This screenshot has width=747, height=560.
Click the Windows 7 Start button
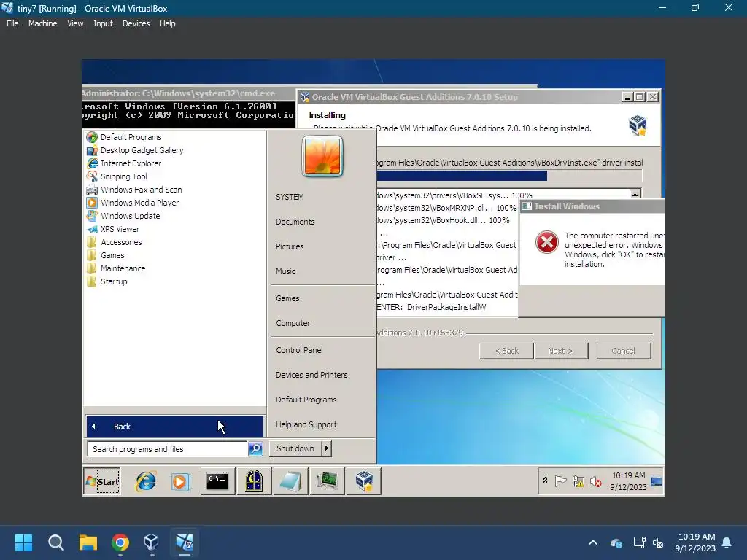point(102,481)
